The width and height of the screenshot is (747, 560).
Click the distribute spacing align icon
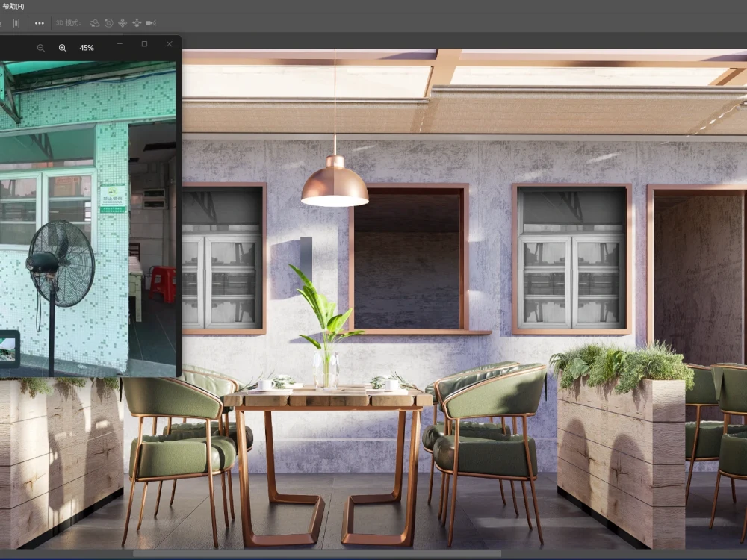(16, 23)
